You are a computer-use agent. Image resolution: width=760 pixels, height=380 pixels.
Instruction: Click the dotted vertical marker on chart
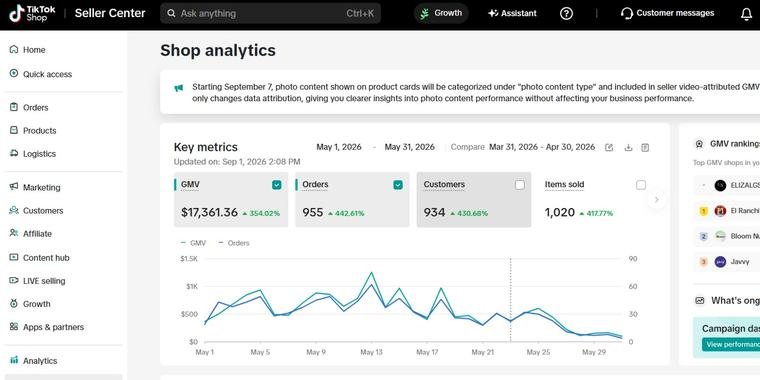coord(510,300)
